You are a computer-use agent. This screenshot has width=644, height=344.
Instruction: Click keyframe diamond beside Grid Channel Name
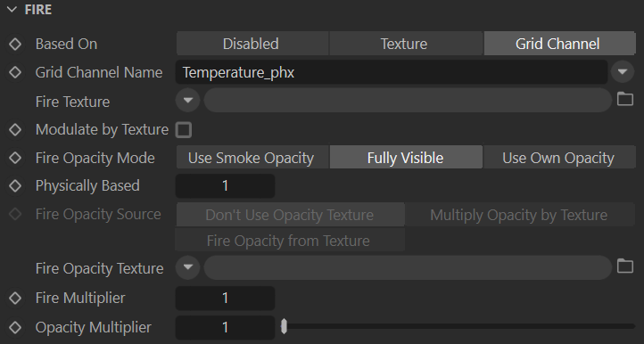click(x=15, y=72)
